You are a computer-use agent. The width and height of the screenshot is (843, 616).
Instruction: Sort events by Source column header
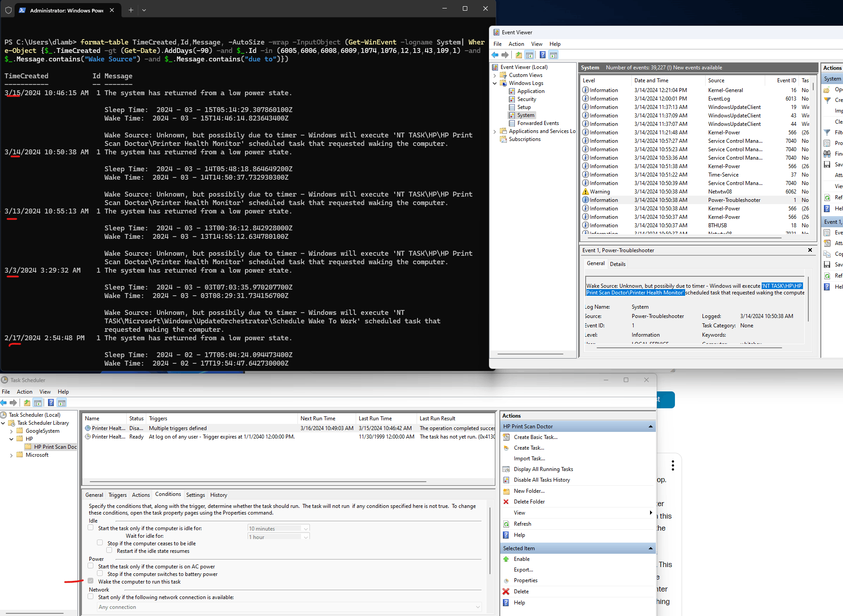click(735, 81)
